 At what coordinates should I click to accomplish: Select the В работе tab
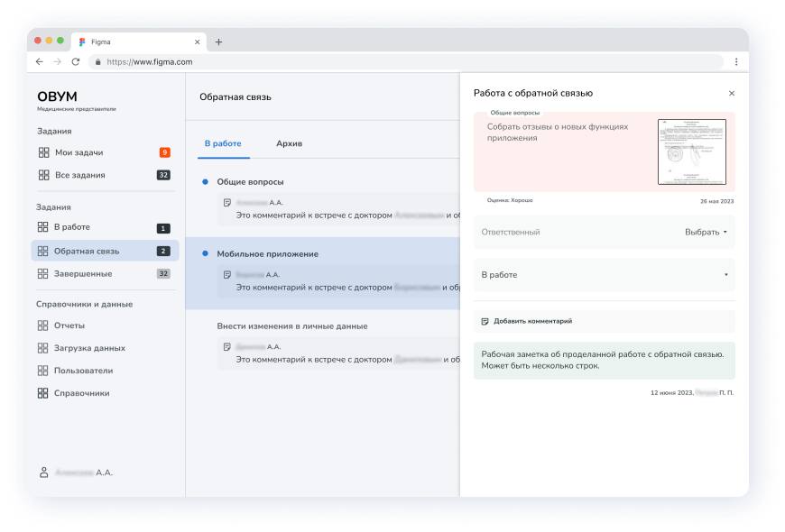click(223, 143)
